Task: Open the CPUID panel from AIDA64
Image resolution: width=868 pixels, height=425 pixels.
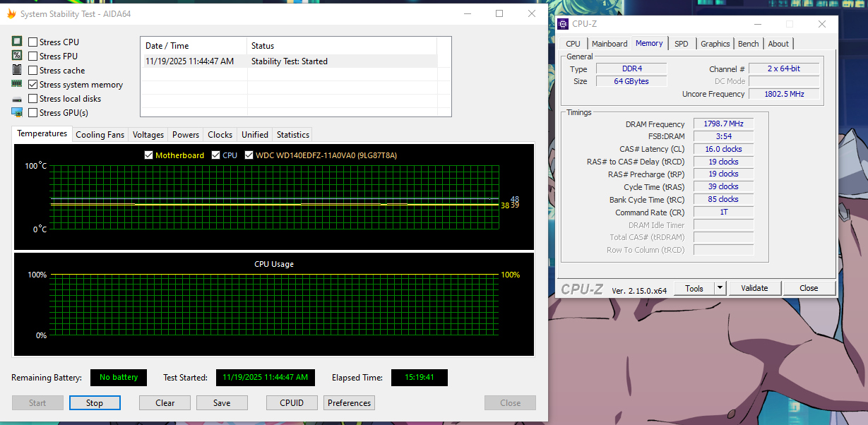Action: [x=292, y=403]
